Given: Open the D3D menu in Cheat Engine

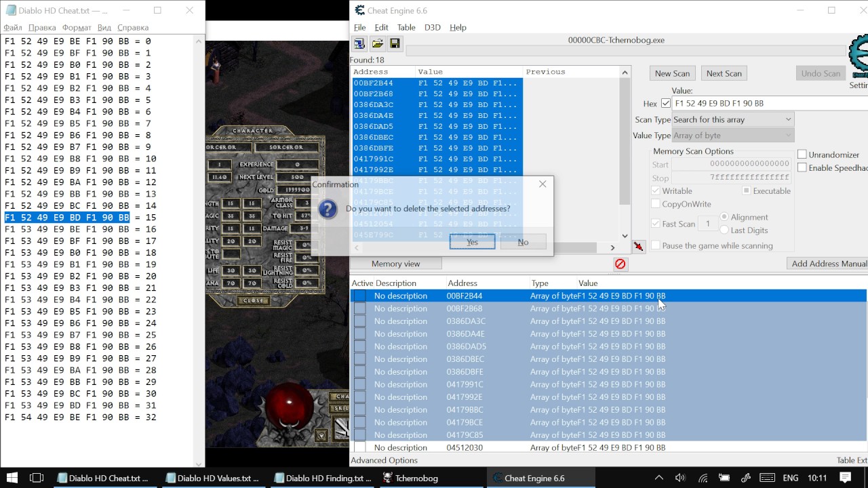Looking at the screenshot, I should tap(432, 27).
